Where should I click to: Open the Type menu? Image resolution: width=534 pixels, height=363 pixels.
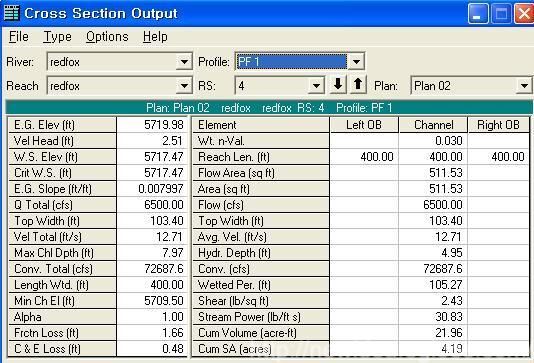pos(57,36)
